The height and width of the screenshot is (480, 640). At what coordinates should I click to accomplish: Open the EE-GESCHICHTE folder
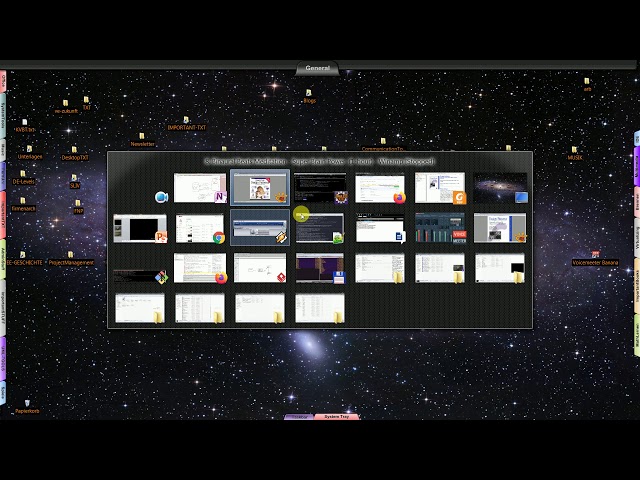[24, 259]
